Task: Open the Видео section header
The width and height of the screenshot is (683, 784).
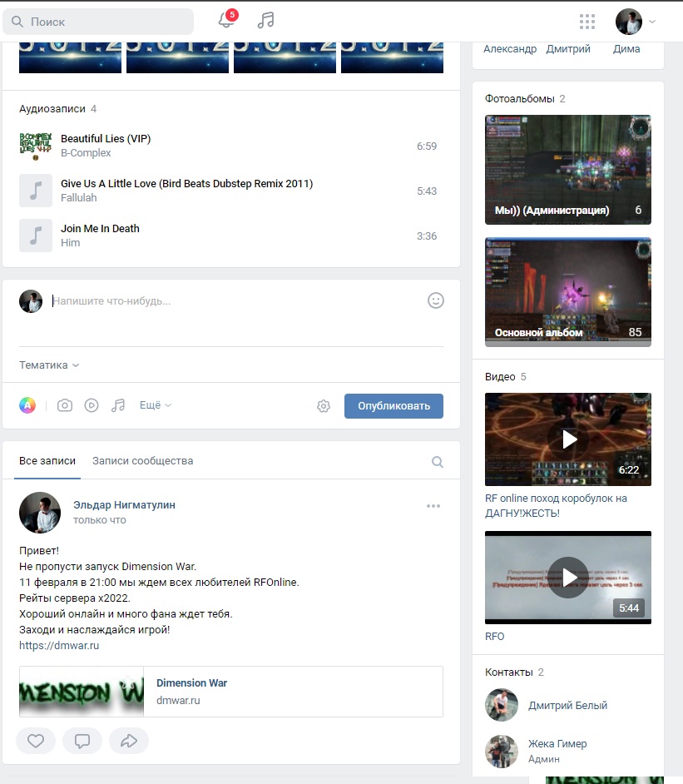Action: 506,376
